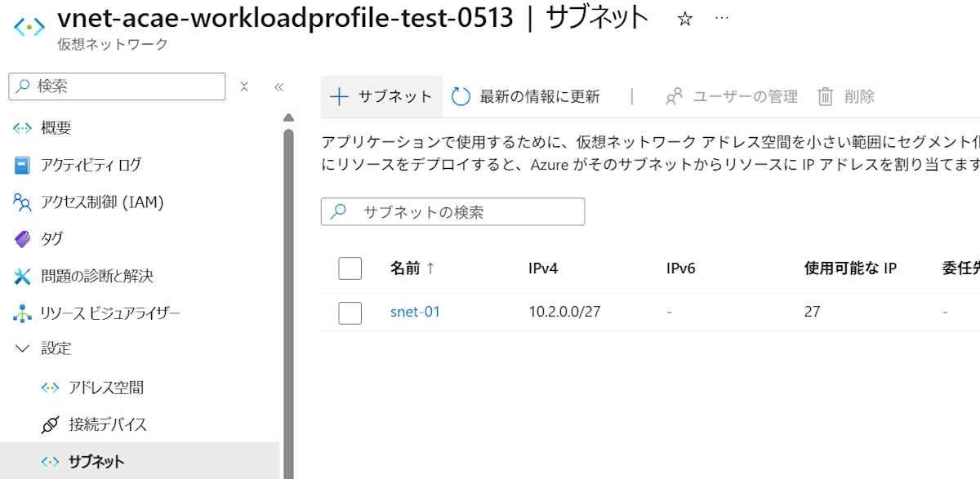Open 接続デバイス under 設定
This screenshot has width=980, height=479.
(x=108, y=424)
